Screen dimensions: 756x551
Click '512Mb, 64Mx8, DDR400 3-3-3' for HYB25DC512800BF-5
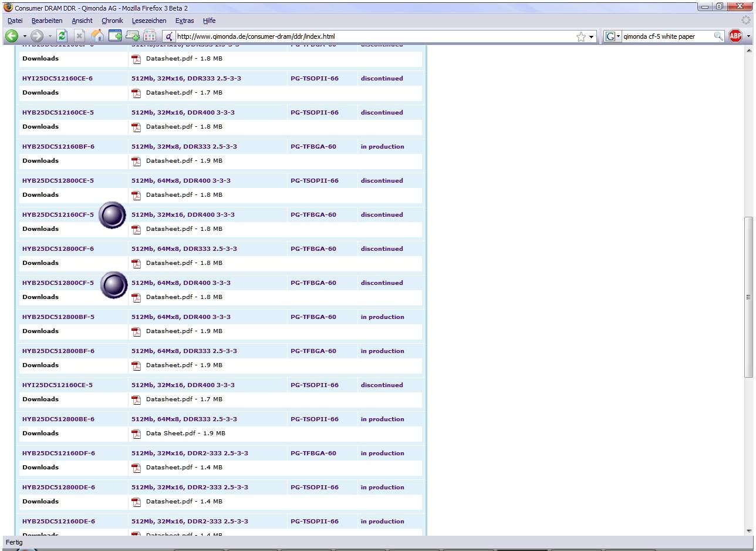(x=181, y=317)
